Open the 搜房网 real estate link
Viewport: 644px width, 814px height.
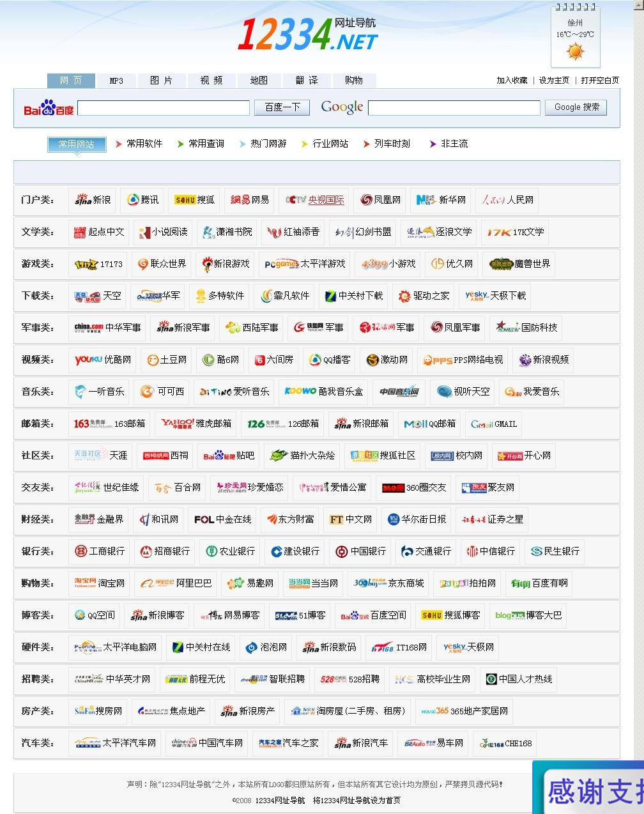(x=98, y=711)
